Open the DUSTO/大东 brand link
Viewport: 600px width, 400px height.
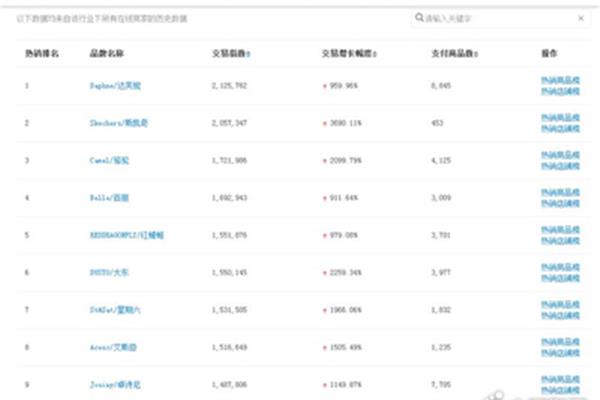(109, 272)
